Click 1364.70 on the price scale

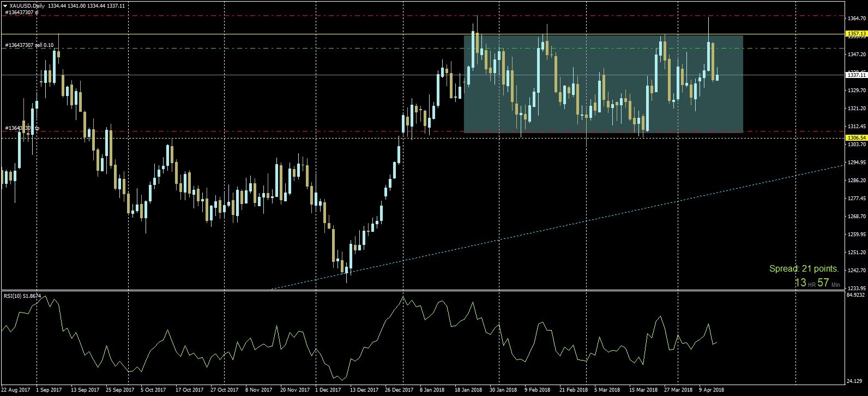(857, 19)
